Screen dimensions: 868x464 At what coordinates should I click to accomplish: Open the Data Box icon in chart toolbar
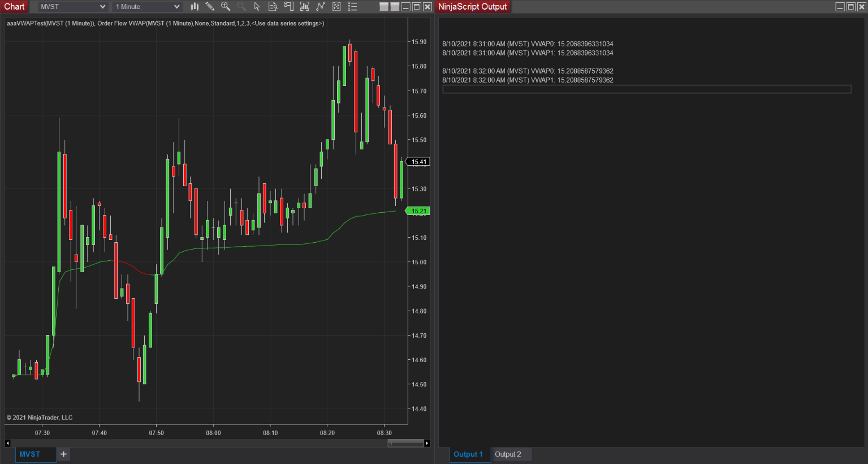(x=273, y=7)
